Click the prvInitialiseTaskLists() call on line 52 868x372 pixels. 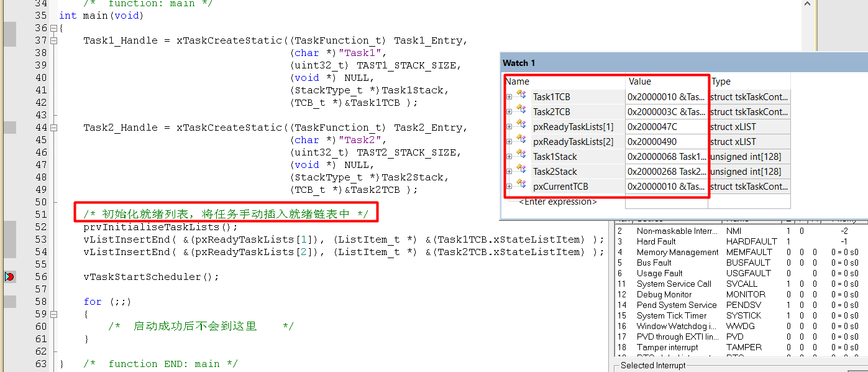coord(160,227)
